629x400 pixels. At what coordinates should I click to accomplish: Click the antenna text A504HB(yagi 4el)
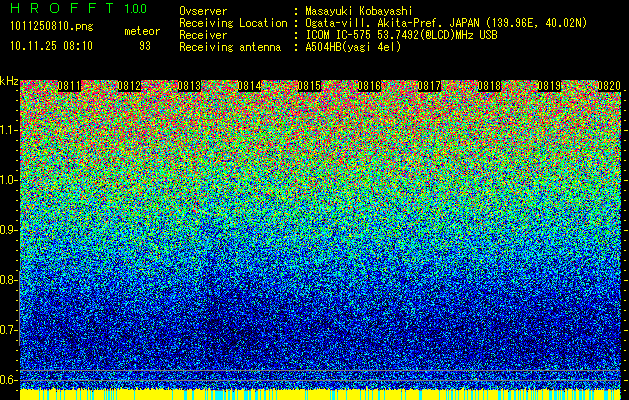(x=353, y=47)
